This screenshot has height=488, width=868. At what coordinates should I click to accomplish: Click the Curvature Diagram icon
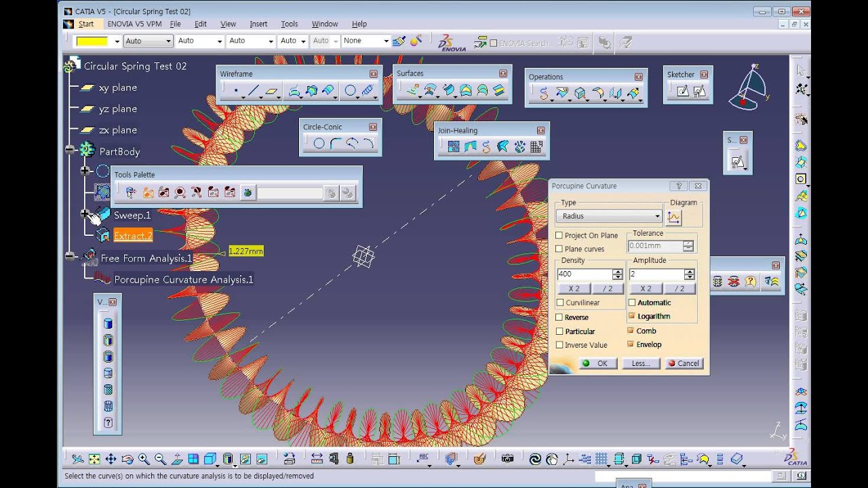(673, 218)
